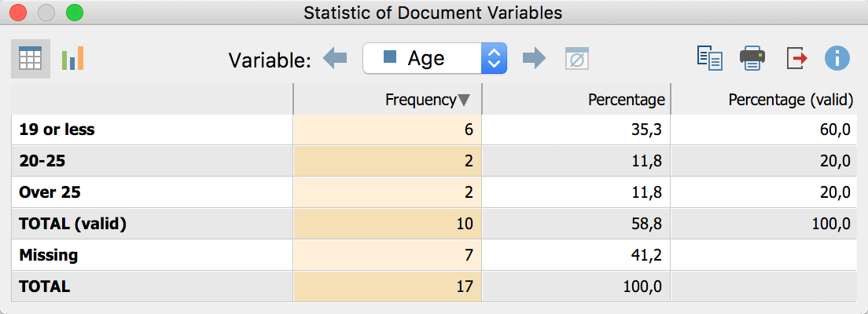Open the Age variable dropdown

click(434, 58)
